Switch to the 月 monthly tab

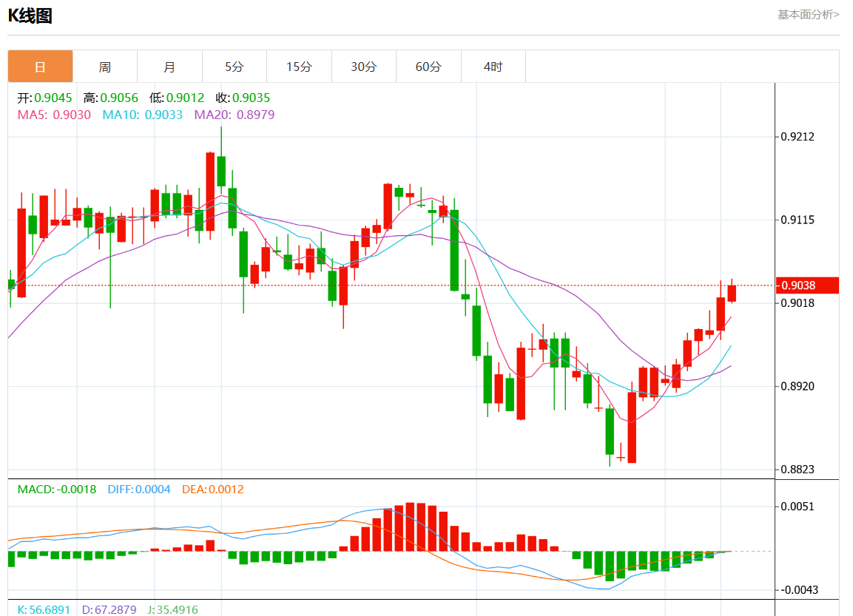(169, 67)
